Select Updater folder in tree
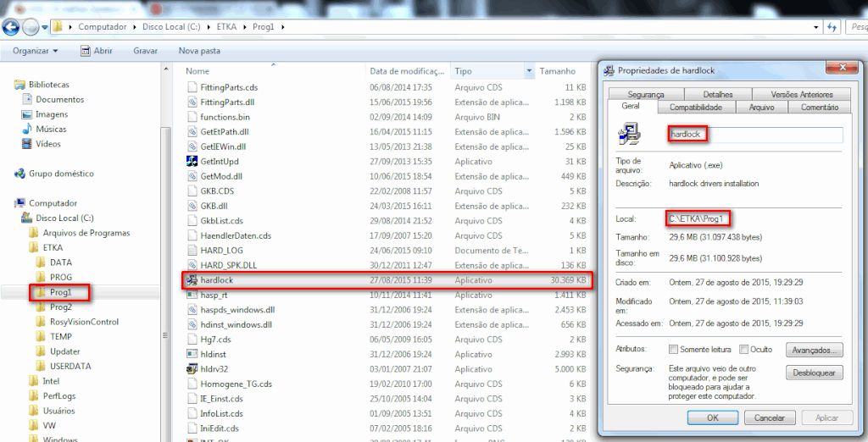The height and width of the screenshot is (442, 868). click(64, 351)
